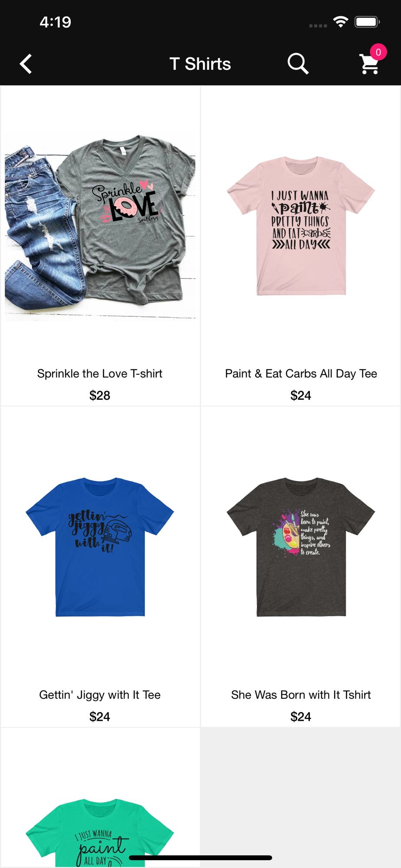401x868 pixels.
Task: Tap the clock showing 4:19
Action: point(55,22)
